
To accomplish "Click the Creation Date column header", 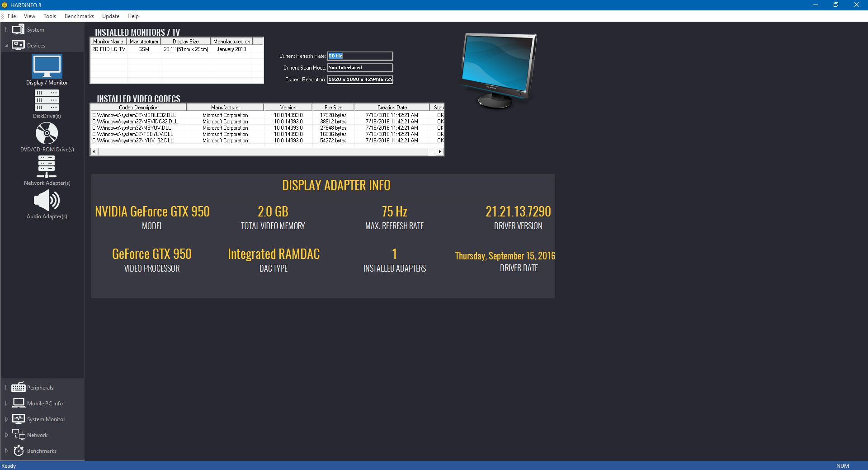I will pyautogui.click(x=392, y=108).
